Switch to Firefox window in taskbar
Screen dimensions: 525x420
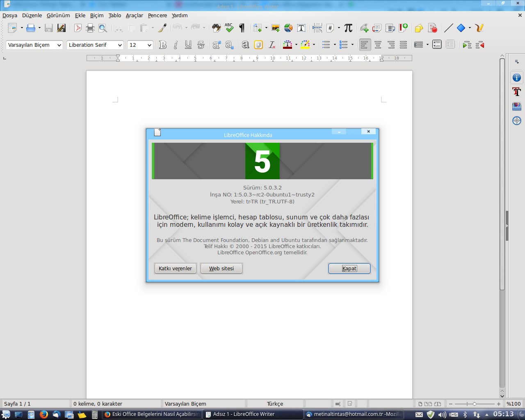point(152,414)
